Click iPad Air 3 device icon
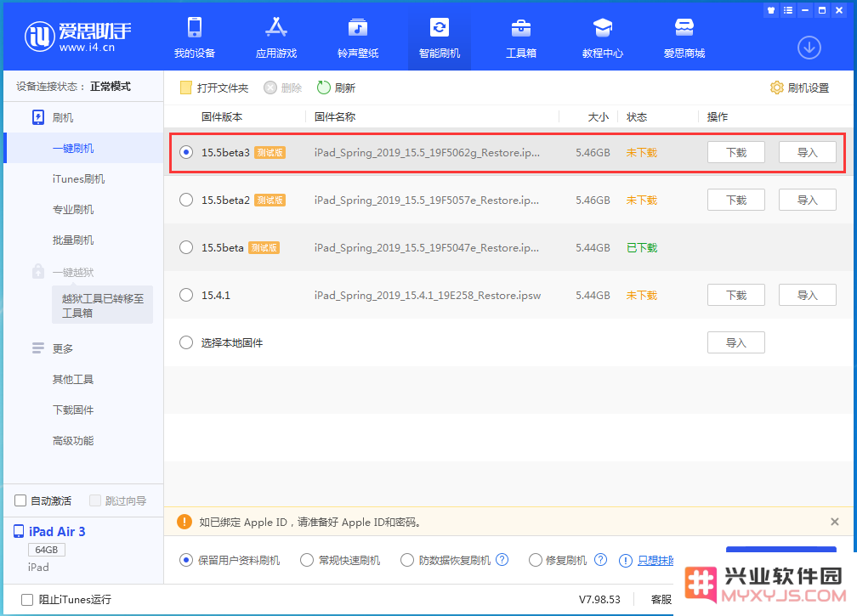 [19, 531]
